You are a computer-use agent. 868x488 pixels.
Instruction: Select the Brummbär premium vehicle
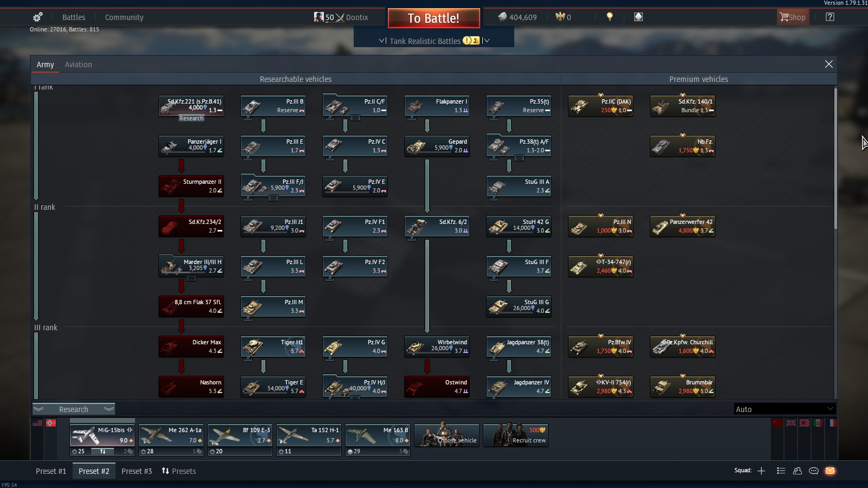tap(682, 387)
